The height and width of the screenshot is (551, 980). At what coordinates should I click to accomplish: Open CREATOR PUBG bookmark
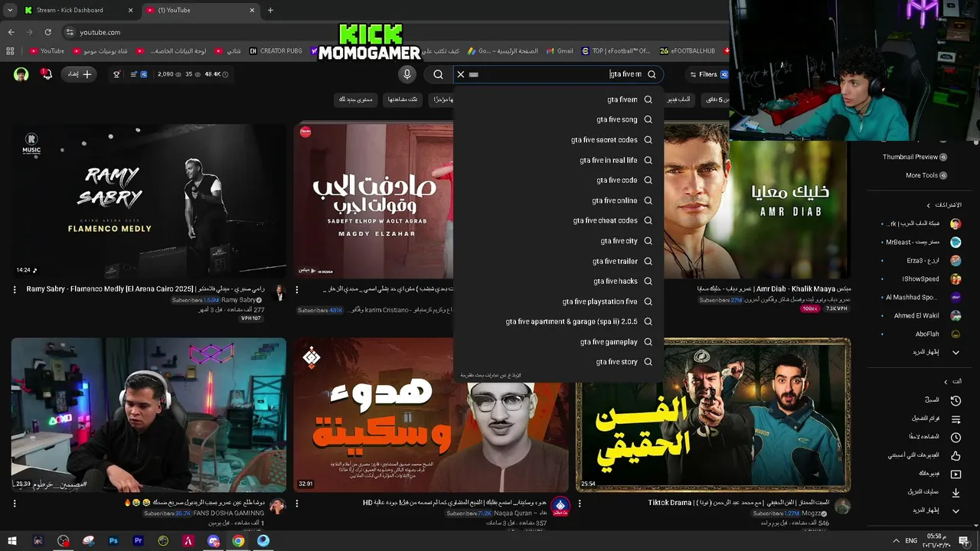point(276,51)
